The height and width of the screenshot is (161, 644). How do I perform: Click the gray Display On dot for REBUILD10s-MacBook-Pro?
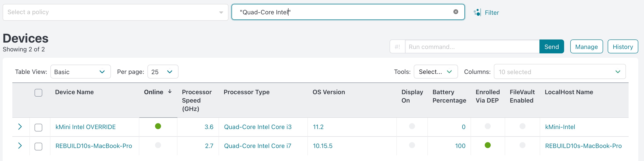click(412, 145)
